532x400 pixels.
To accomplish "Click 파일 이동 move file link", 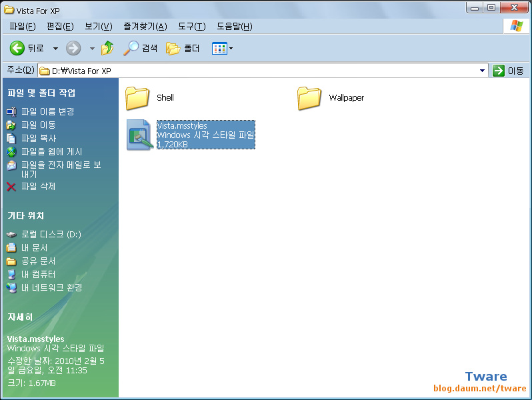I will coord(39,125).
